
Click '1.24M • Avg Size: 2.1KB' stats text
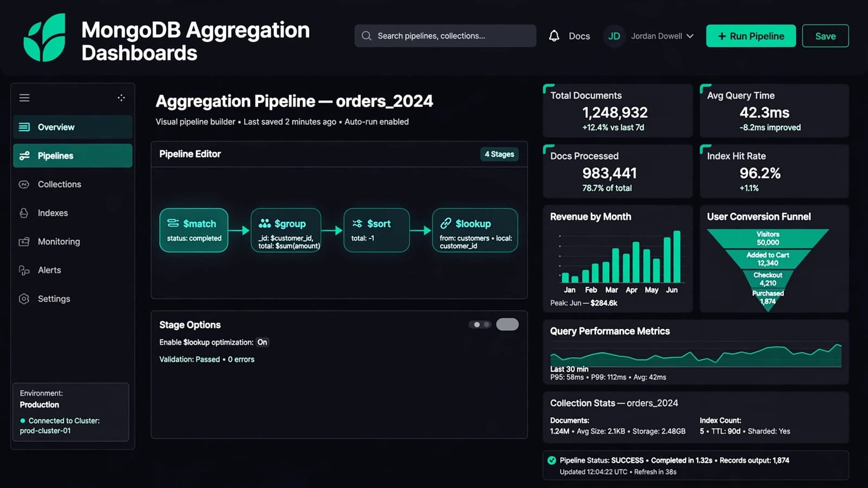coord(588,432)
